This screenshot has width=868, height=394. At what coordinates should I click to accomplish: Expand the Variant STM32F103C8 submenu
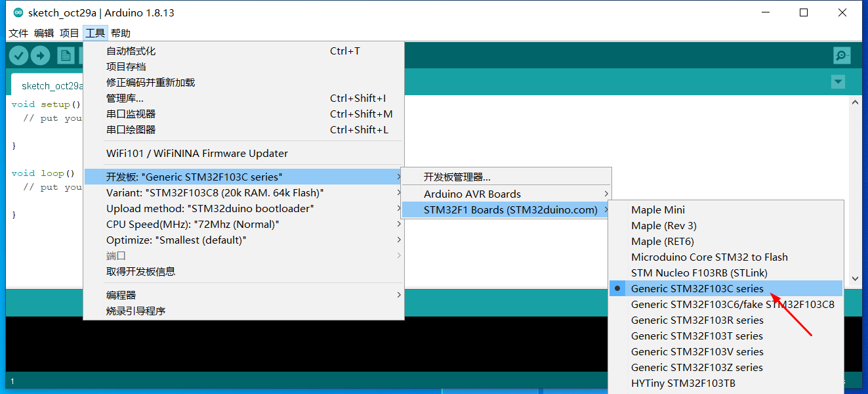coord(243,192)
